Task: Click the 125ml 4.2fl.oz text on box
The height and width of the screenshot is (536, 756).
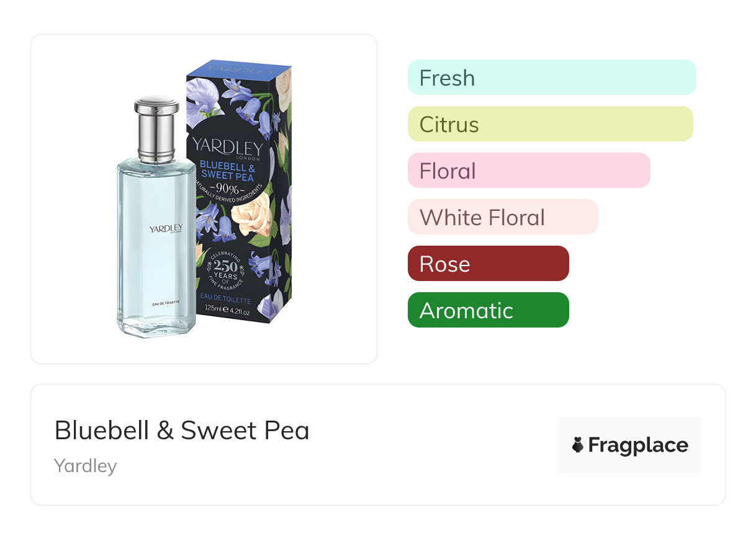Action: click(227, 312)
